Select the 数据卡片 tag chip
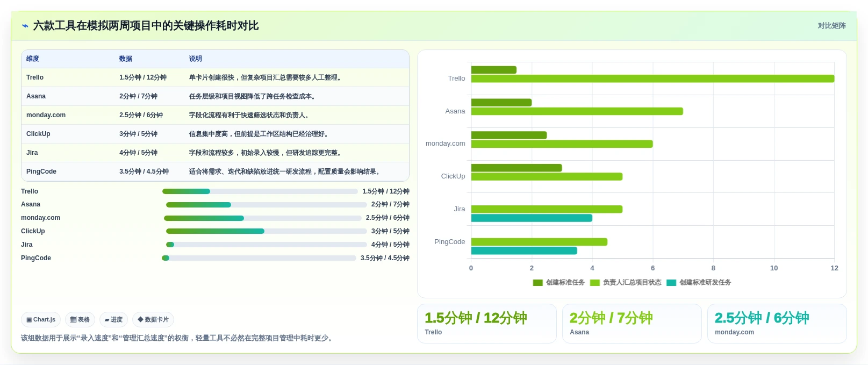 [153, 320]
